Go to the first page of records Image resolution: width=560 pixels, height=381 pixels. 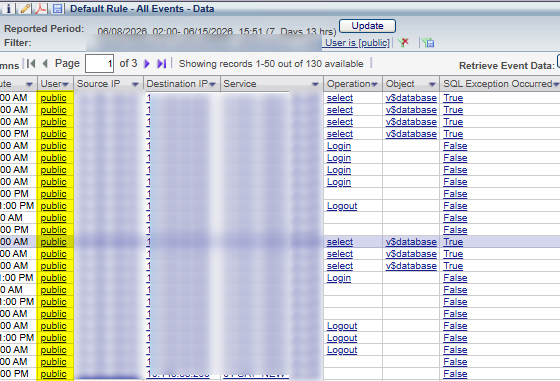pos(31,64)
